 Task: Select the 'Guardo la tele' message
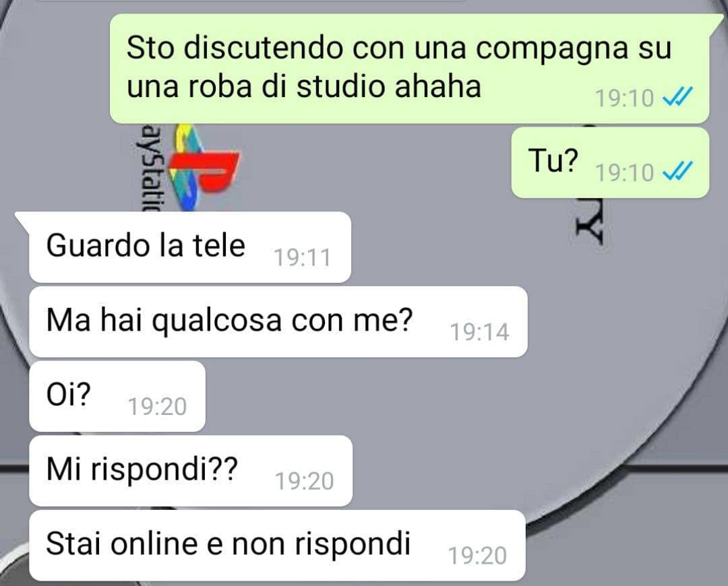point(190,247)
